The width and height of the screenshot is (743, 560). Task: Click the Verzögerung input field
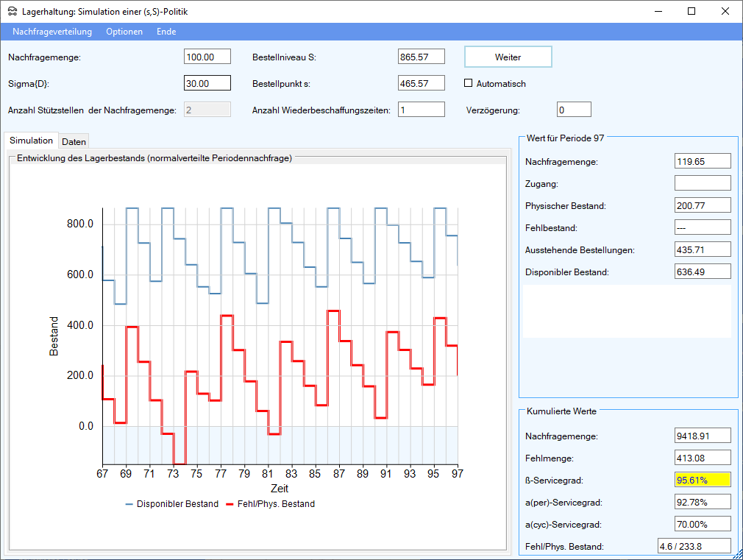click(x=573, y=110)
